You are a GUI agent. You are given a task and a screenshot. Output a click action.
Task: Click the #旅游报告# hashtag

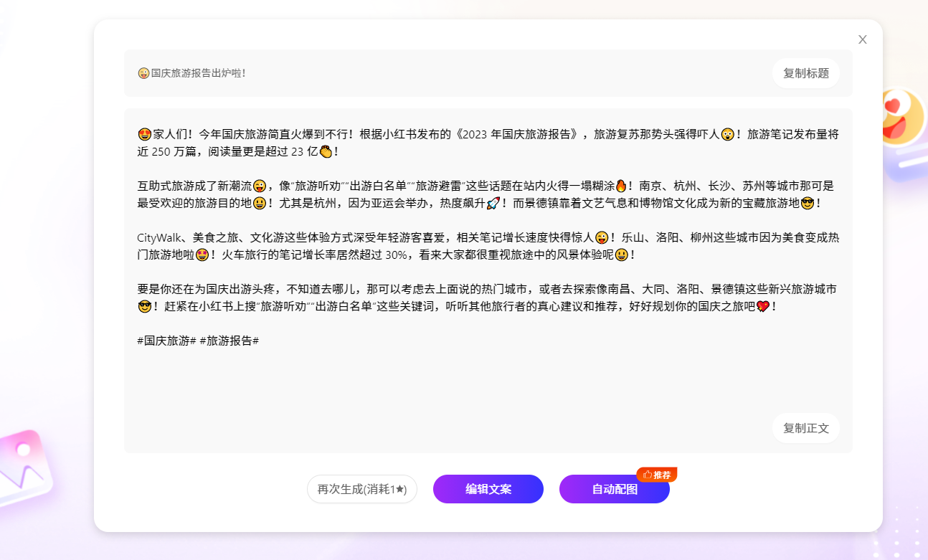(x=229, y=341)
